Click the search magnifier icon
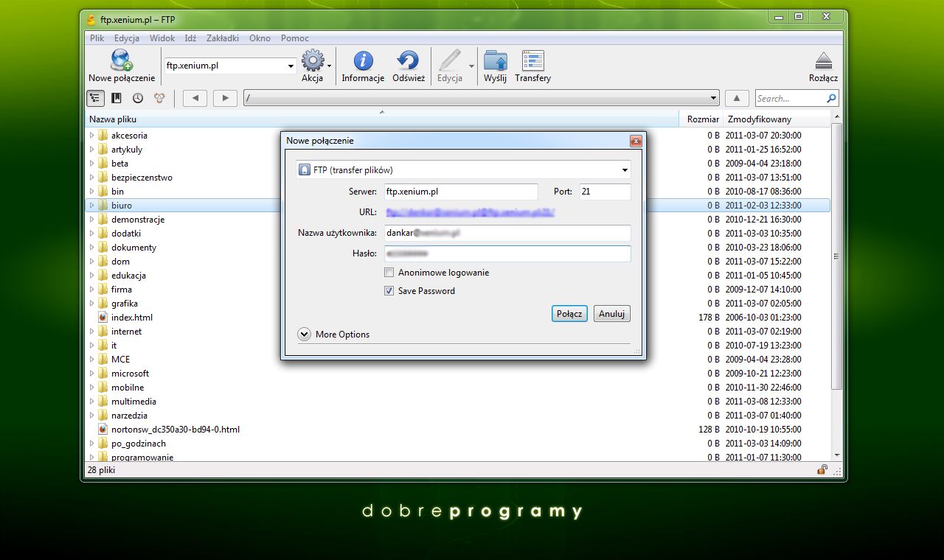 pos(831,98)
